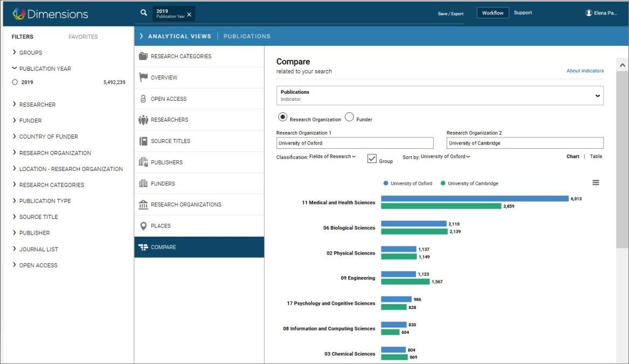
Task: Click the Research Organizations building icon
Action: (x=143, y=204)
